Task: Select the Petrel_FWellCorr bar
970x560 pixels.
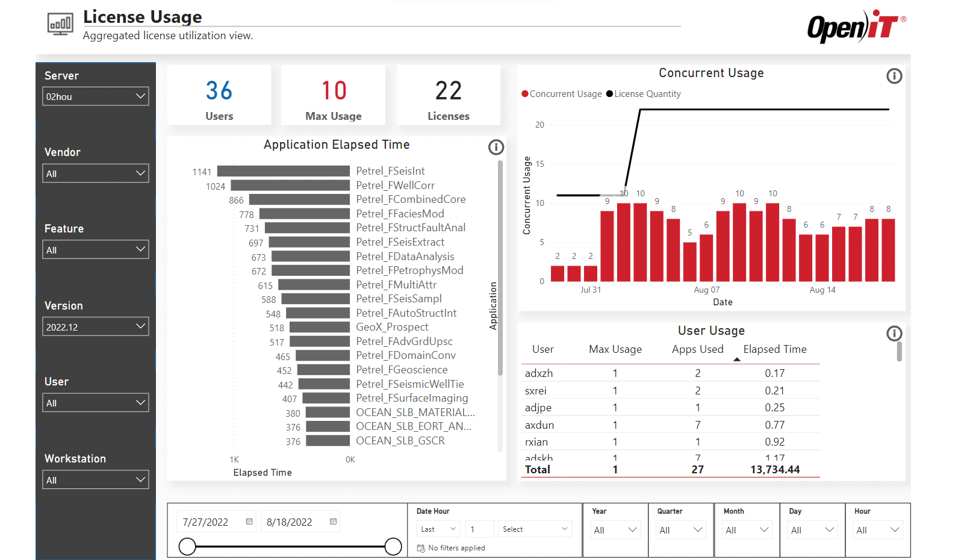Action: pos(290,185)
